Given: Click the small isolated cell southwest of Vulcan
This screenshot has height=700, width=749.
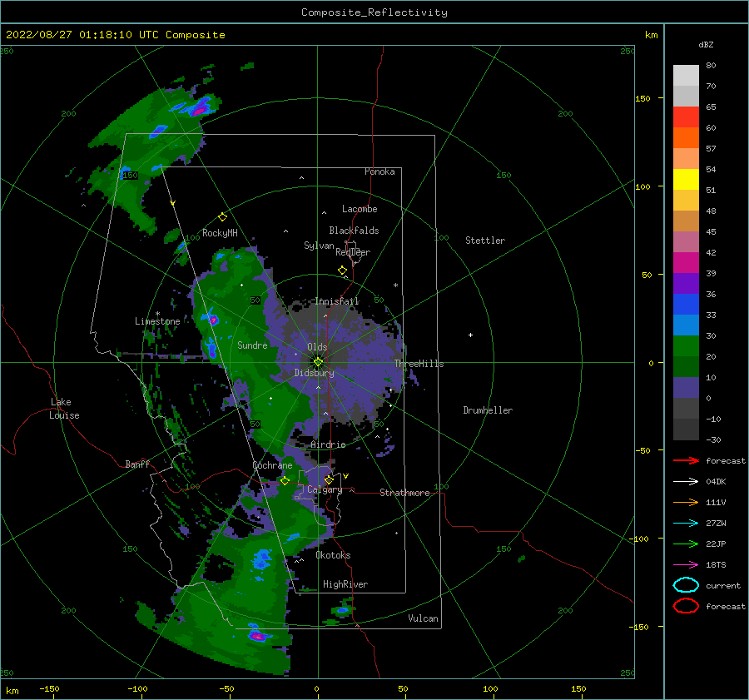Looking at the screenshot, I should (x=343, y=610).
